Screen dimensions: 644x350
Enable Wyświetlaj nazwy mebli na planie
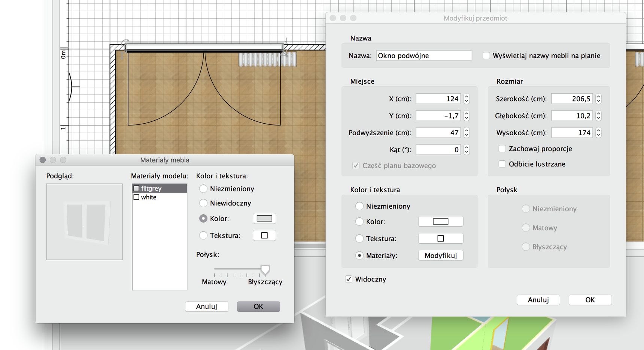[486, 55]
